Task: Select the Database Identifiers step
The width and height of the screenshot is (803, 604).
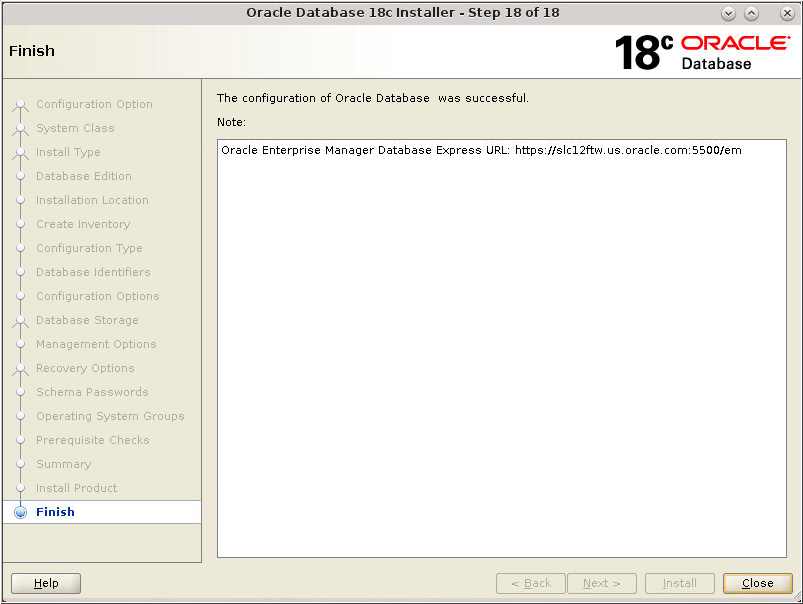Action: [x=93, y=272]
